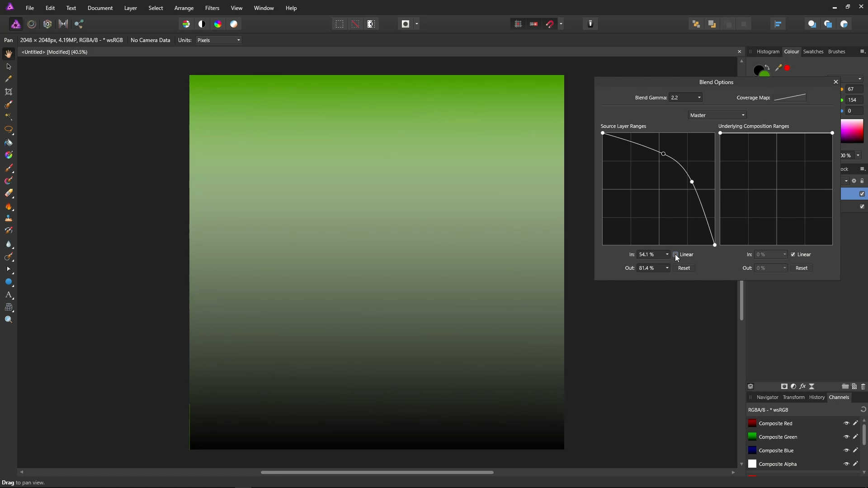Choose the Flood Fill tool
The height and width of the screenshot is (488, 868).
[9, 143]
